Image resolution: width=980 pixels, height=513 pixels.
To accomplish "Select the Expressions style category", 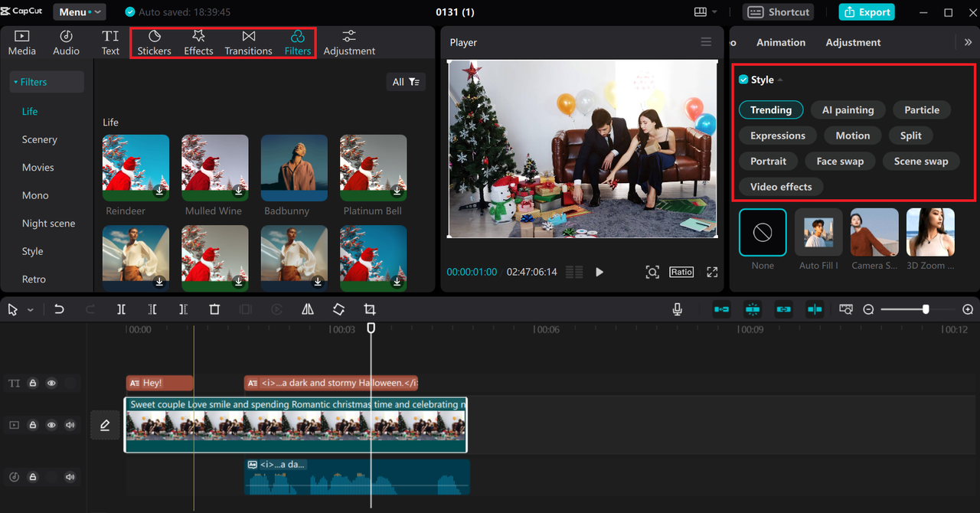I will [778, 136].
